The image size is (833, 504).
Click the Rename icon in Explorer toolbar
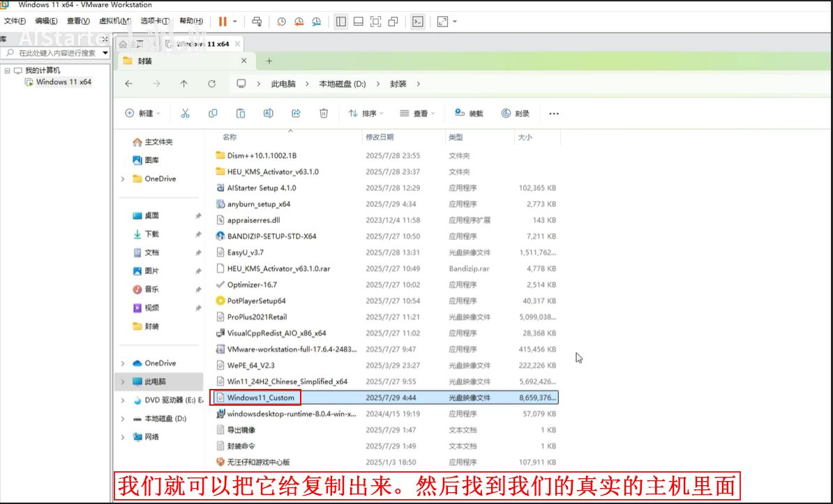tap(268, 113)
